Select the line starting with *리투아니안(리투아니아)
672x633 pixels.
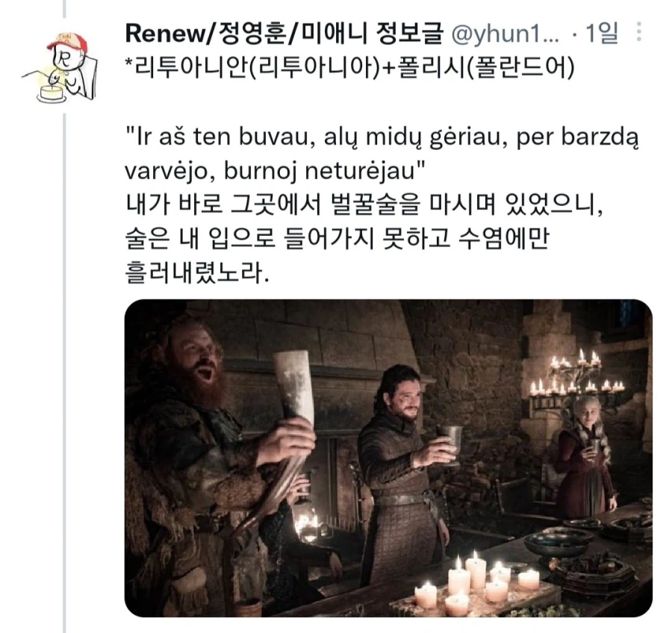(x=349, y=67)
